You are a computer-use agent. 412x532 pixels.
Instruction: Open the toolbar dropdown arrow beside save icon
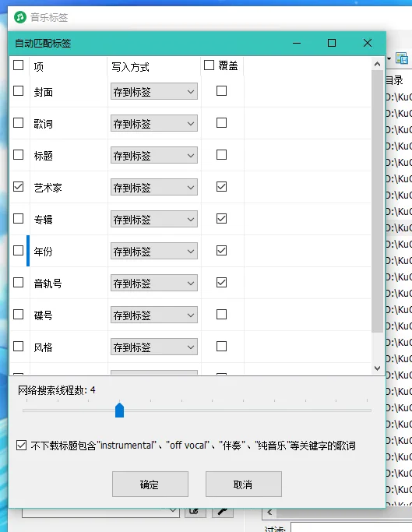click(x=389, y=58)
